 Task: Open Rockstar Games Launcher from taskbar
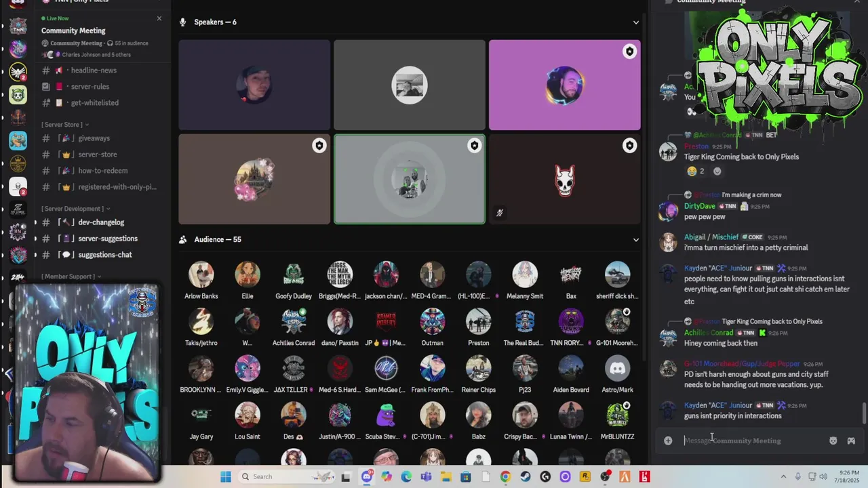pos(585,476)
